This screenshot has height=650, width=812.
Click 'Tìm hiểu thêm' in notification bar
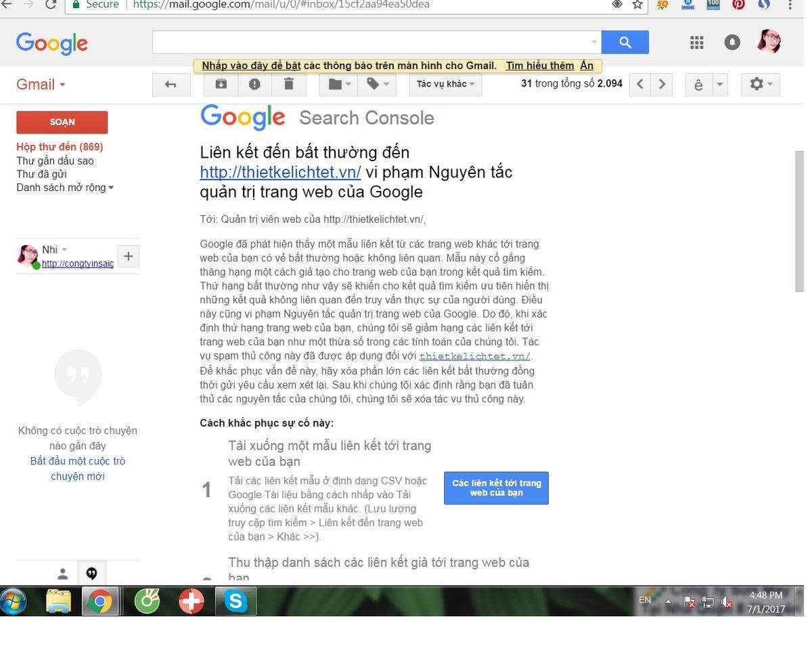point(540,66)
